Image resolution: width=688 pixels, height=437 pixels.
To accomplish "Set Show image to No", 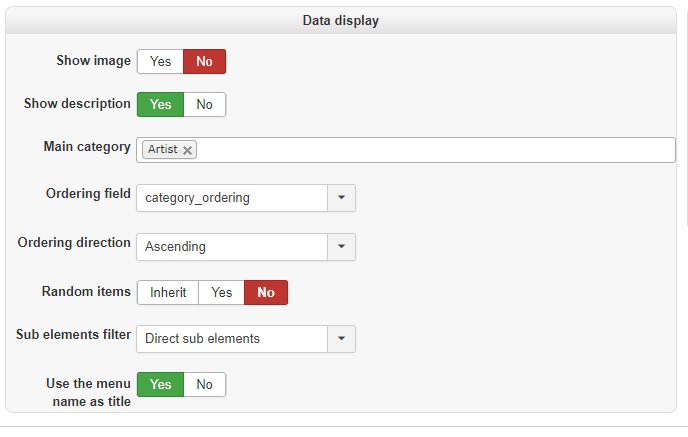I will [204, 62].
